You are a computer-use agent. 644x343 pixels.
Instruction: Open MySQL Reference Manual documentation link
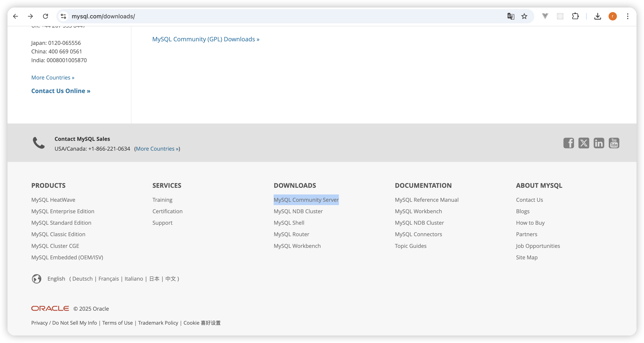[x=426, y=200]
